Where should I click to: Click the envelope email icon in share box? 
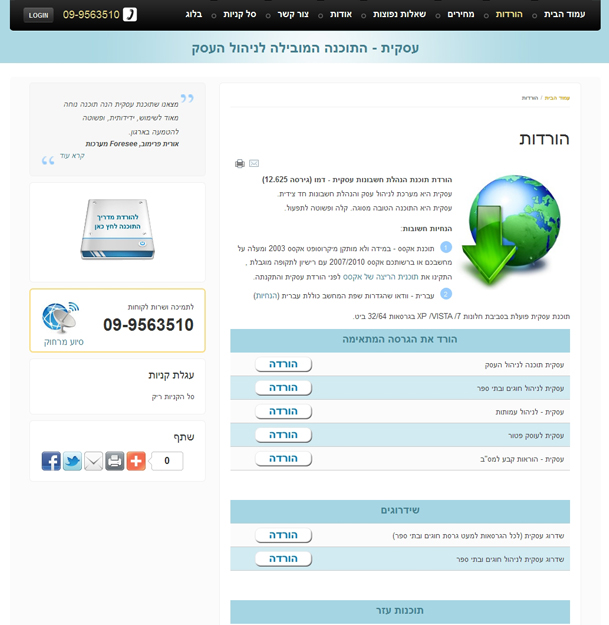pyautogui.click(x=93, y=461)
